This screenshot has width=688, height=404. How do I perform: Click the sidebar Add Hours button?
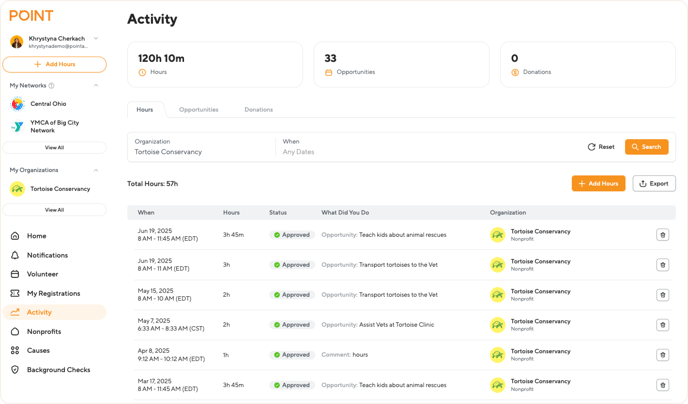coord(54,64)
